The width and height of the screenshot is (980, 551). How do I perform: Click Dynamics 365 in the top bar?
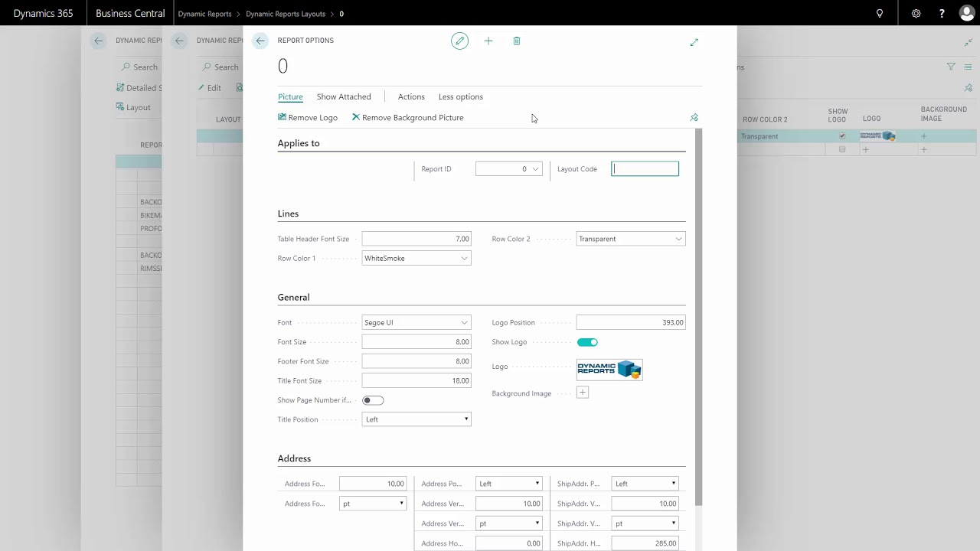point(44,14)
